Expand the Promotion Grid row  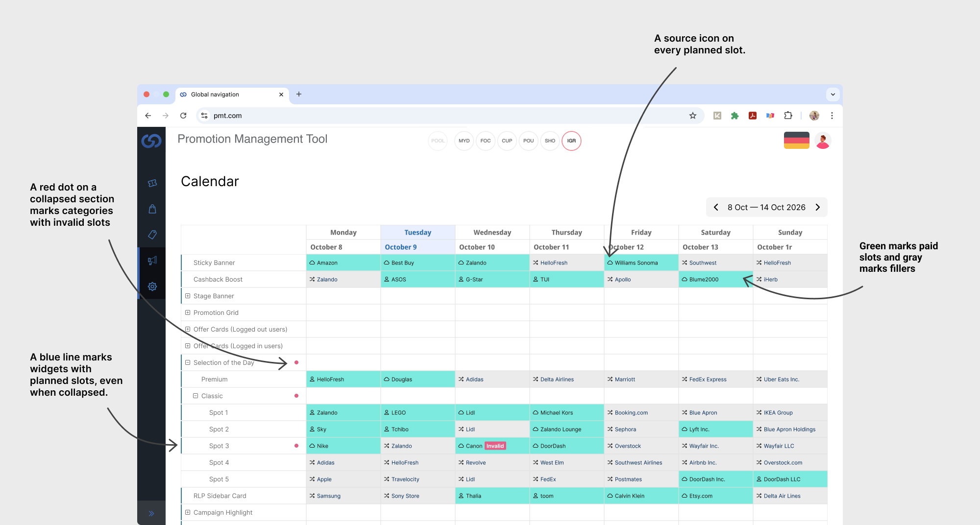[188, 312]
